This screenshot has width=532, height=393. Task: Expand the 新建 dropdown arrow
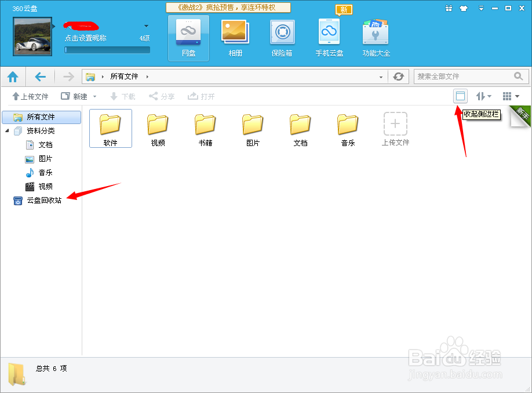coord(94,97)
